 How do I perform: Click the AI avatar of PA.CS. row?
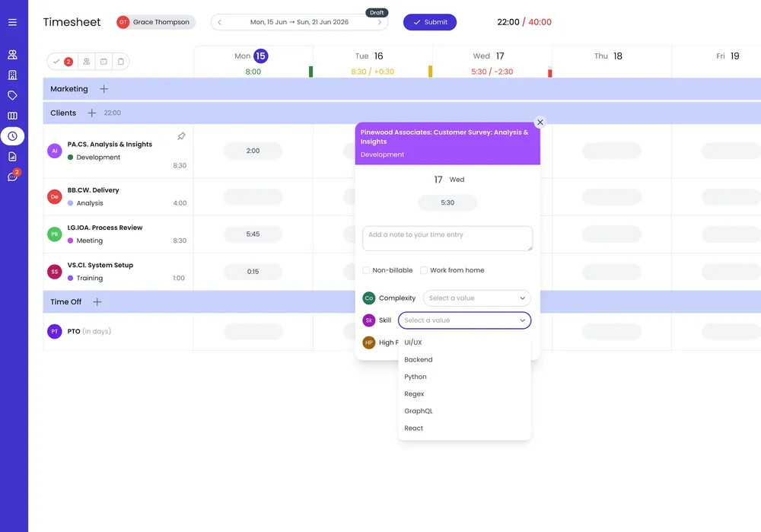click(x=54, y=151)
